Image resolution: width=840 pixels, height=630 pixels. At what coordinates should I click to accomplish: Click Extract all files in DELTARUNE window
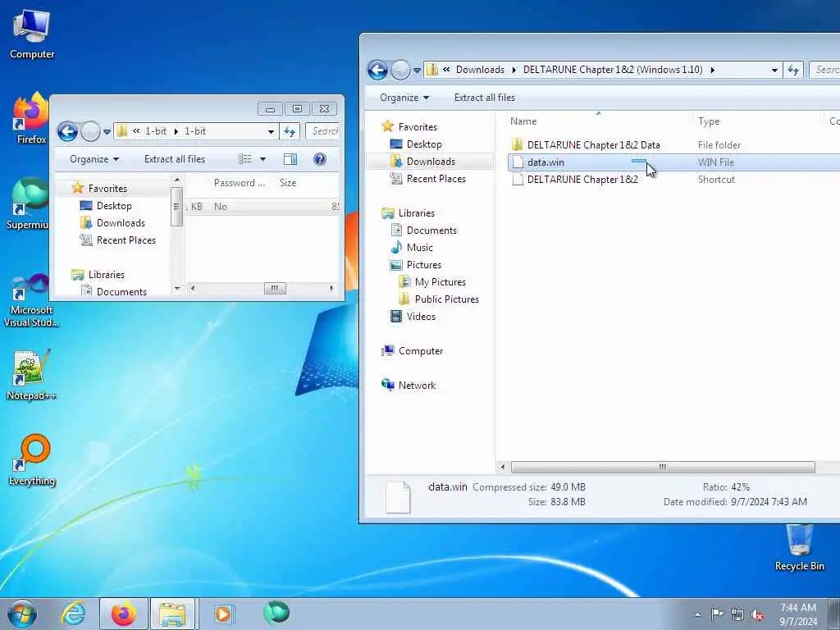pos(485,98)
